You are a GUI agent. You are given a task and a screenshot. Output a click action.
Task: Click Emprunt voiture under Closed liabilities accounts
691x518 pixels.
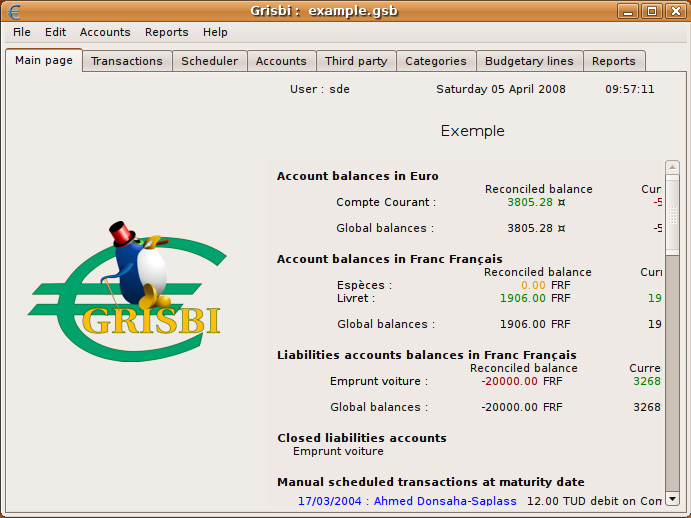(x=338, y=451)
